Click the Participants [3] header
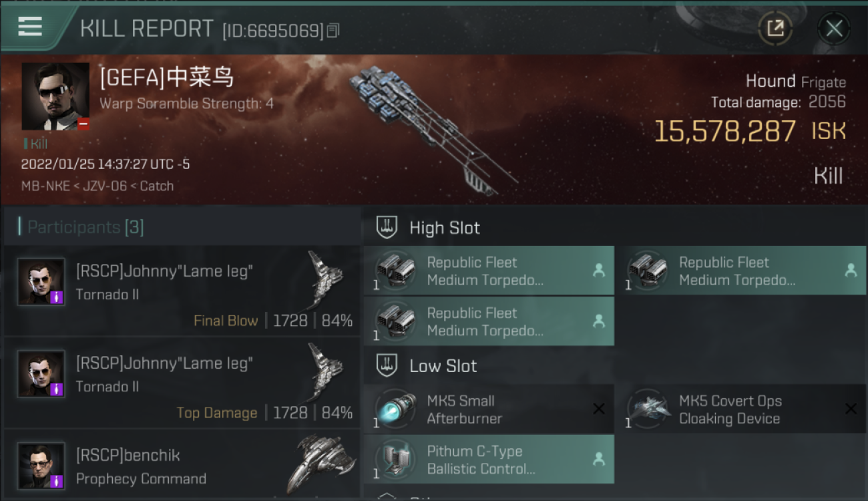The height and width of the screenshot is (501, 868). pos(85,227)
